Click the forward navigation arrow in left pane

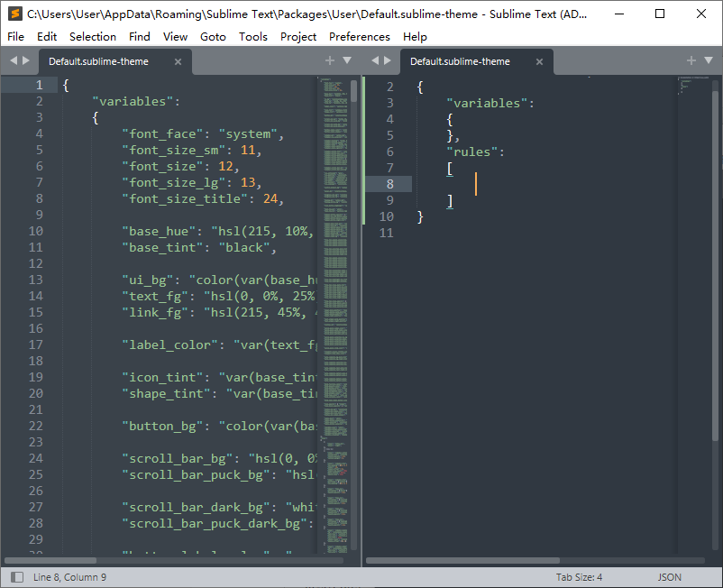25,60
